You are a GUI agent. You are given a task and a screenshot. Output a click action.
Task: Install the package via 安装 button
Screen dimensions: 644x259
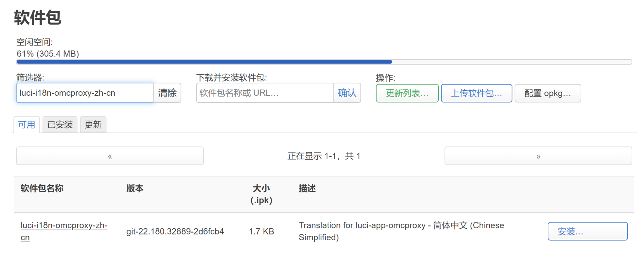tap(587, 231)
